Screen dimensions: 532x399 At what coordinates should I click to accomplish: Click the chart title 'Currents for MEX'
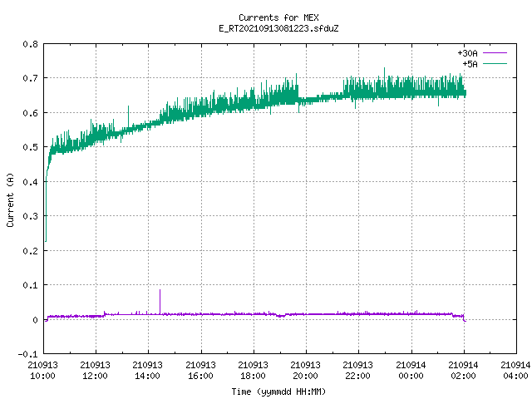[278, 17]
